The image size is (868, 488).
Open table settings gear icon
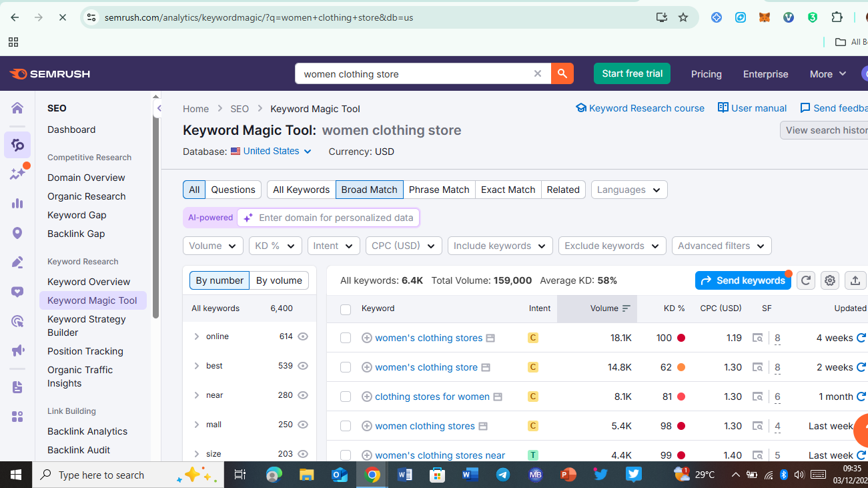coord(829,280)
